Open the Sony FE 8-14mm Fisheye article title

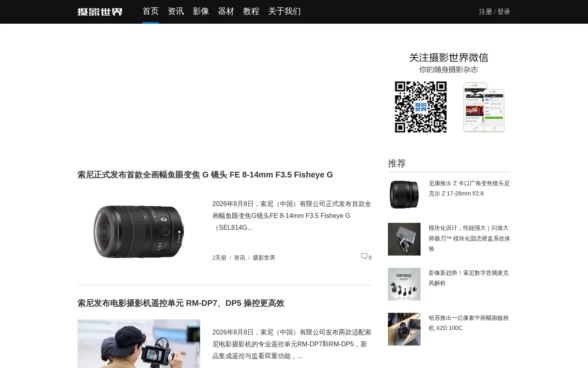[x=205, y=175]
